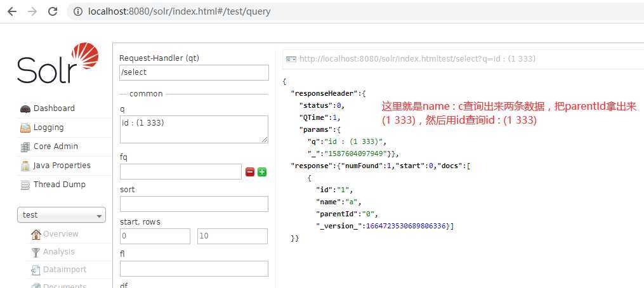The width and height of the screenshot is (644, 288).
Task: Open the Logging icon
Action: (25, 128)
